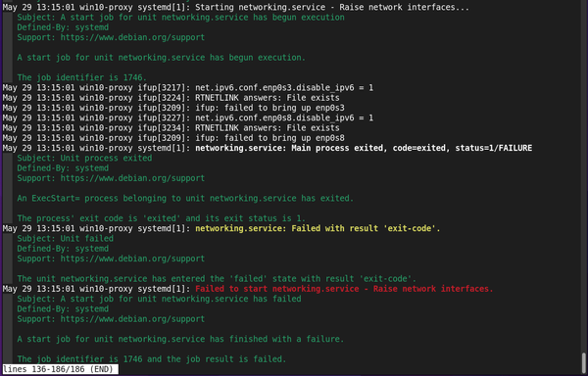The height and width of the screenshot is (376, 588).
Task: Click the 'Starting networking.service' log line
Action: pos(235,7)
